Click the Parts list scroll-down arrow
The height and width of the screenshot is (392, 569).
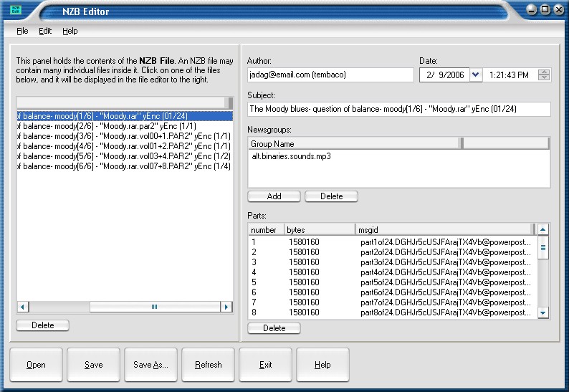pos(543,313)
